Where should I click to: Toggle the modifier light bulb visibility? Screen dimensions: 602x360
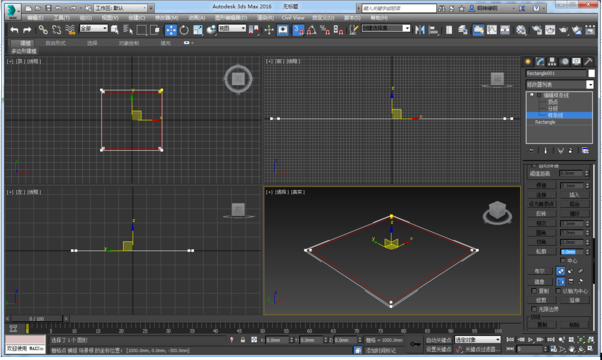(532, 95)
